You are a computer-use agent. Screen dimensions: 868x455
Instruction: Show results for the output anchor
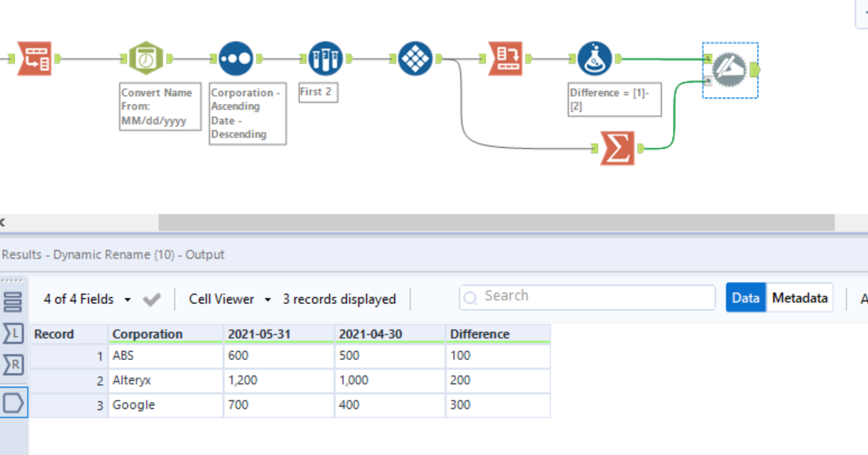[14, 403]
